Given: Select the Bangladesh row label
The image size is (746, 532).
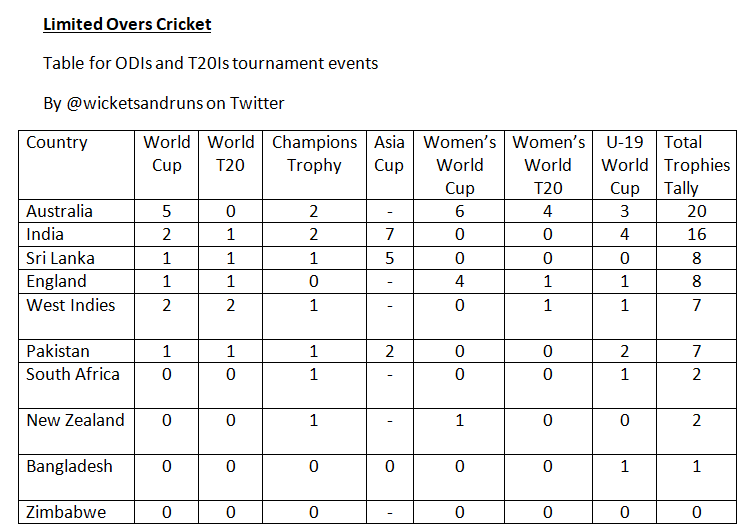Looking at the screenshot, I should (69, 466).
